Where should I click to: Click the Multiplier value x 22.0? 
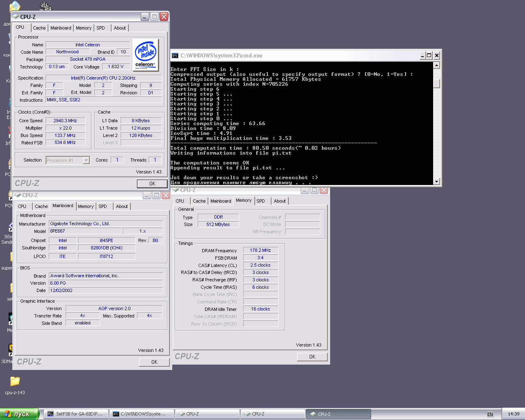[x=65, y=128]
